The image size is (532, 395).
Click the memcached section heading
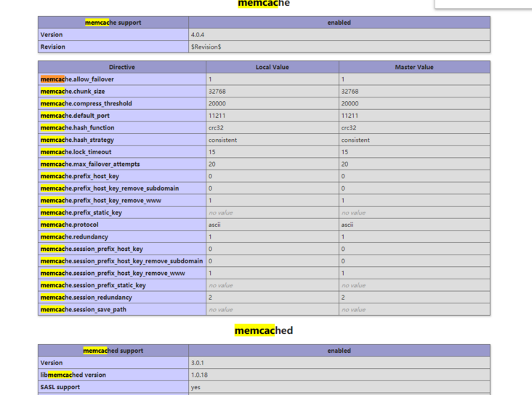click(264, 330)
